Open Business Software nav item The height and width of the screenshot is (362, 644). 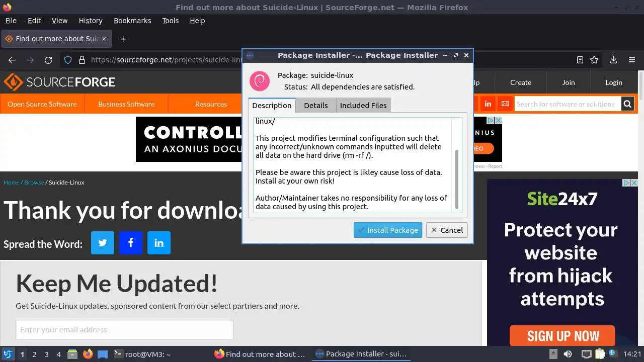[x=126, y=104]
